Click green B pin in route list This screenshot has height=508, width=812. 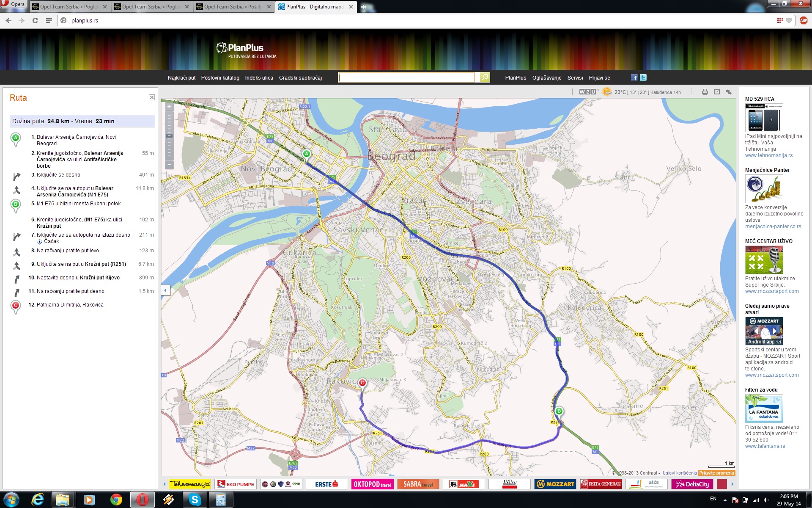point(16,206)
